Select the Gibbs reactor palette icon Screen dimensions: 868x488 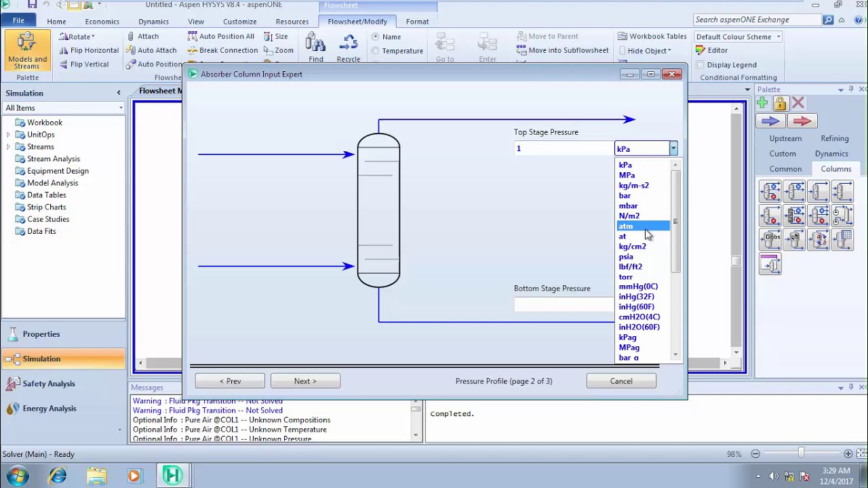tap(771, 239)
